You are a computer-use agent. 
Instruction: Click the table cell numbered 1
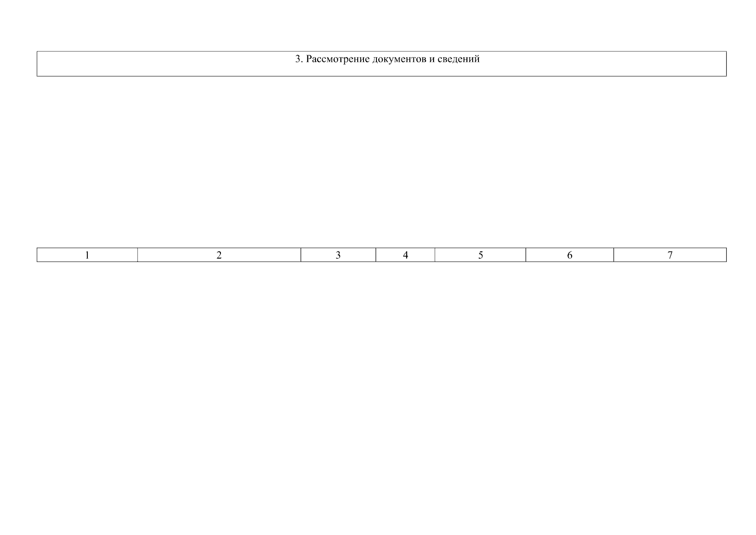pos(87,255)
